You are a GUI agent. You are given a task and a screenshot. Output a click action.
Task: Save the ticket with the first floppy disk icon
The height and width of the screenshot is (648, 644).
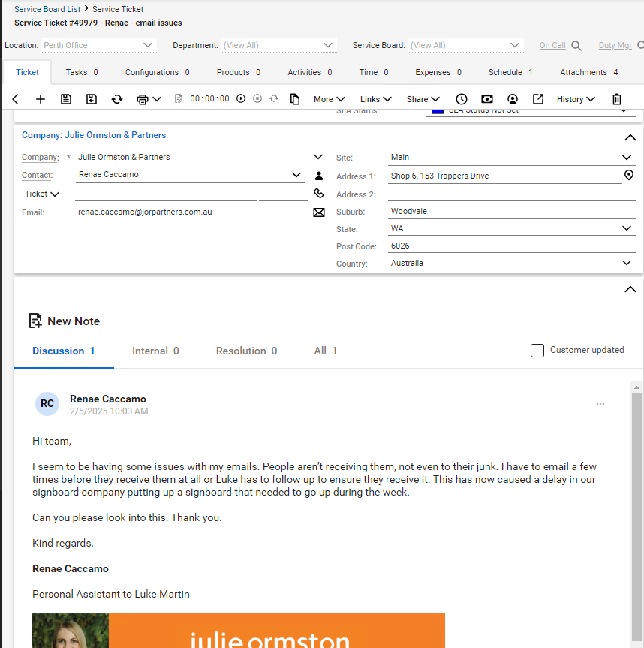[x=66, y=99]
